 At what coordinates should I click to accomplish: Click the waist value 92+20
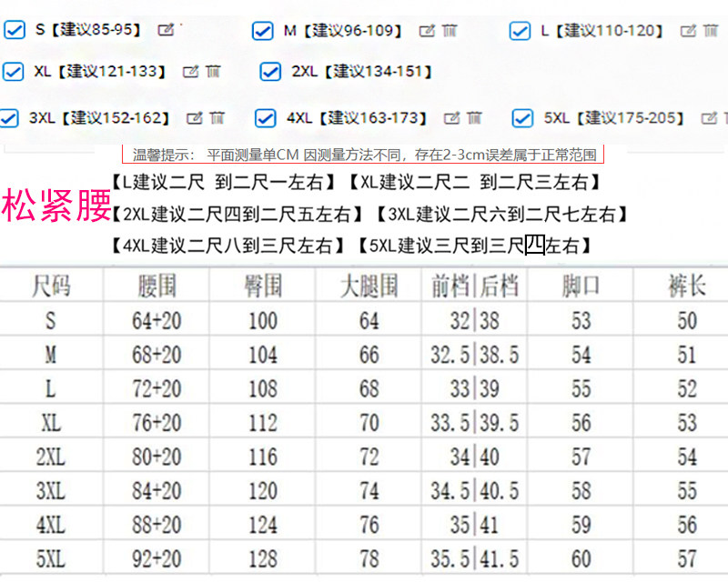click(157, 559)
